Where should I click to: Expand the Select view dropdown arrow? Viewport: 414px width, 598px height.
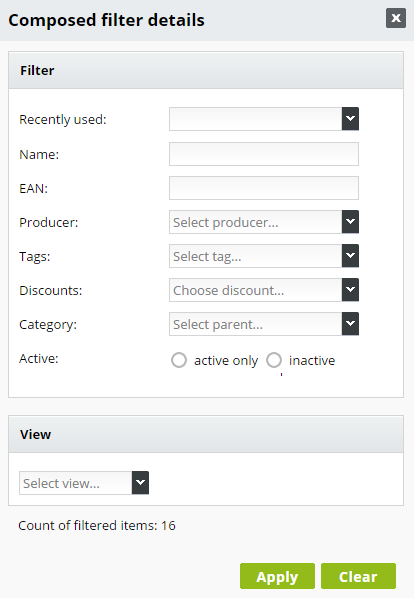[140, 483]
